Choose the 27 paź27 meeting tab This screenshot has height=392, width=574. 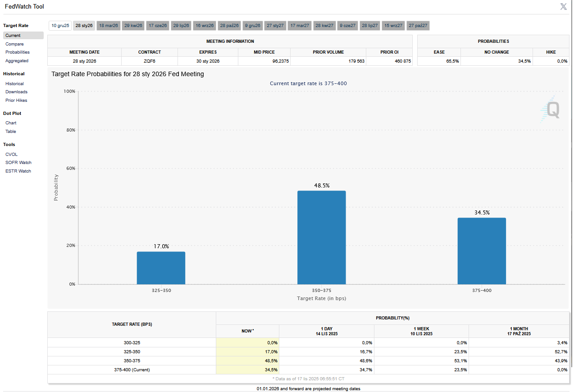pos(418,26)
